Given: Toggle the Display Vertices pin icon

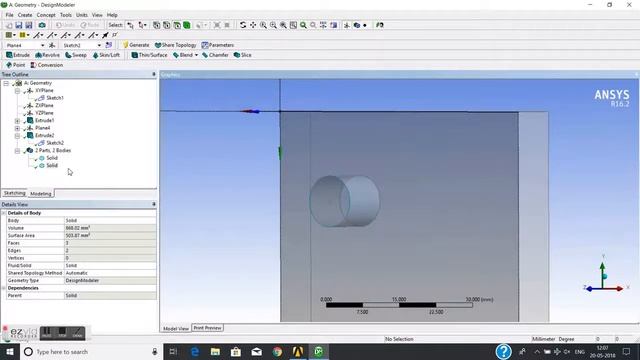Looking at the screenshot, I should click(105, 35).
